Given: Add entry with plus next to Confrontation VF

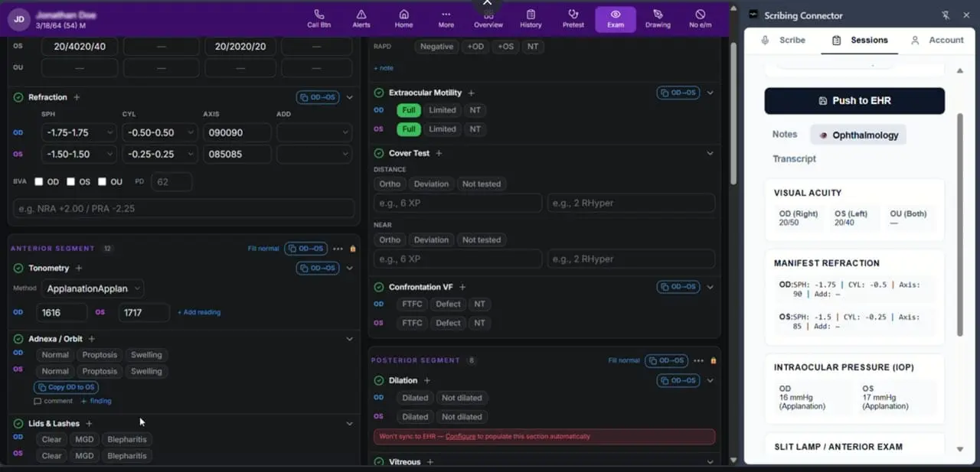Looking at the screenshot, I should 462,287.
